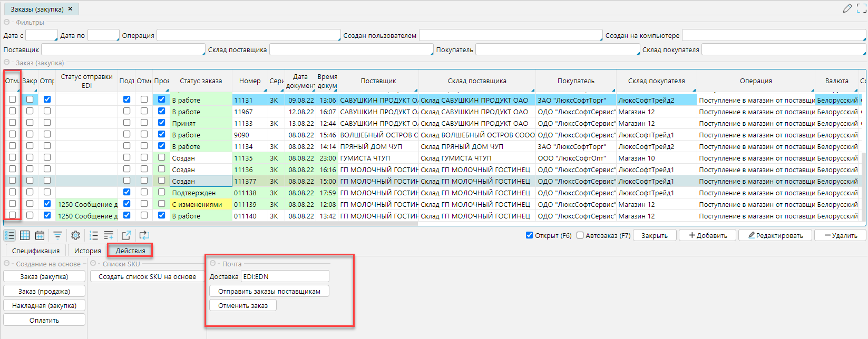The height and width of the screenshot is (339, 868).
Task: Collapse the Почта group
Action: (213, 264)
